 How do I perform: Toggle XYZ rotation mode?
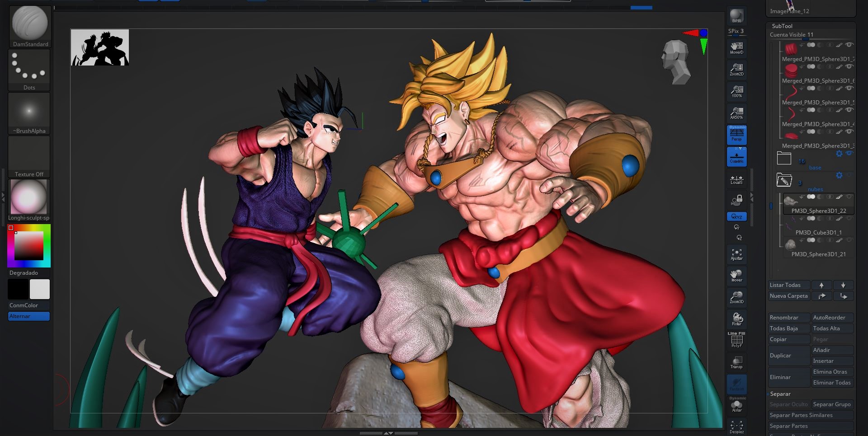737,217
